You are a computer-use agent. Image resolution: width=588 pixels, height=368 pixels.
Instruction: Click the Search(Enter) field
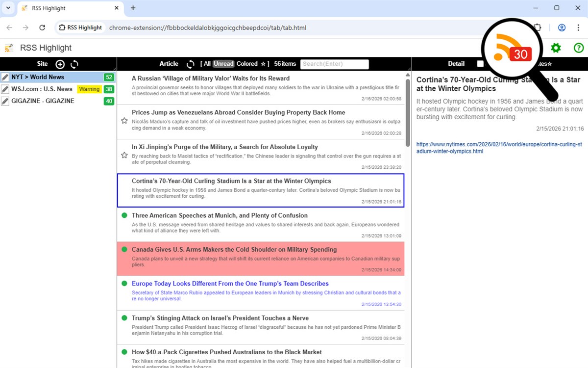click(x=335, y=64)
